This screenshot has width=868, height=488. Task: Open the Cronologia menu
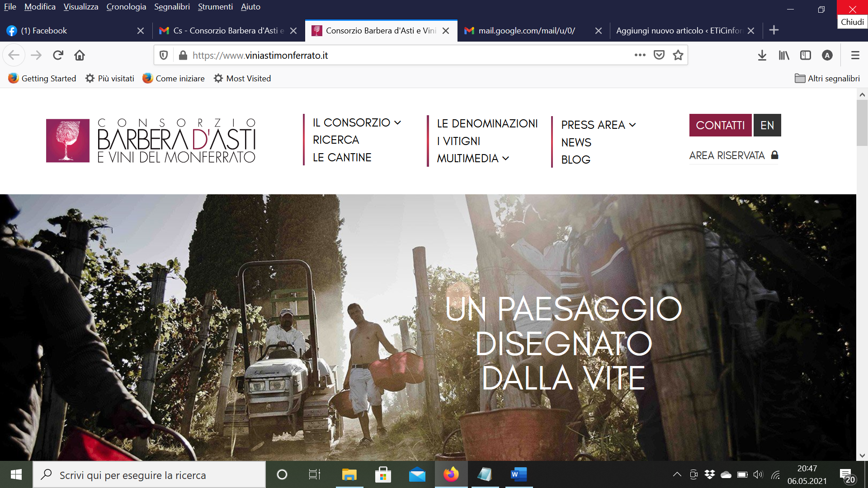pos(126,7)
